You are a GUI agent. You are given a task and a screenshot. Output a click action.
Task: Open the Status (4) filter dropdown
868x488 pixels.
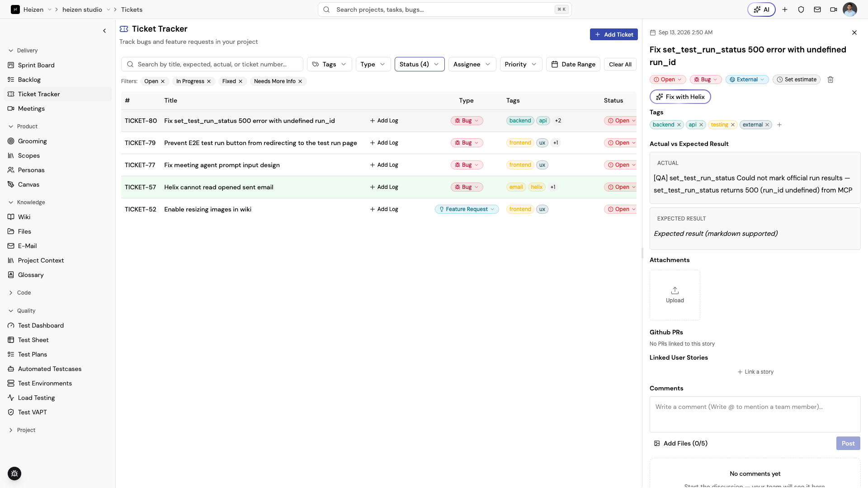point(420,64)
